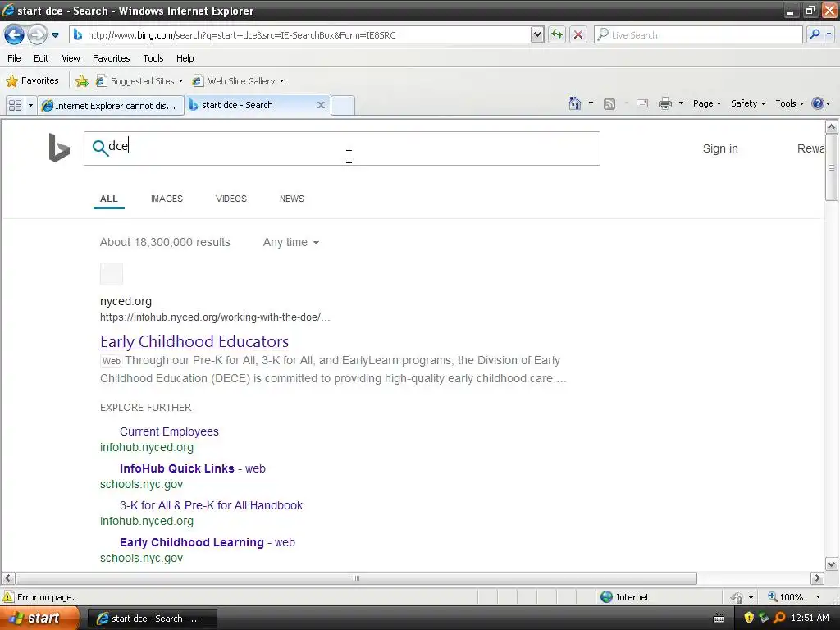Refresh the page with the green arrows
The height and width of the screenshot is (630, 840).
[557, 34]
